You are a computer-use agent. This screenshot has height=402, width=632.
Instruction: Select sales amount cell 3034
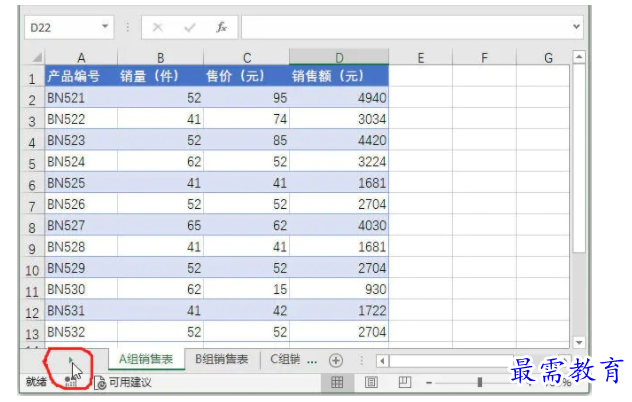339,119
